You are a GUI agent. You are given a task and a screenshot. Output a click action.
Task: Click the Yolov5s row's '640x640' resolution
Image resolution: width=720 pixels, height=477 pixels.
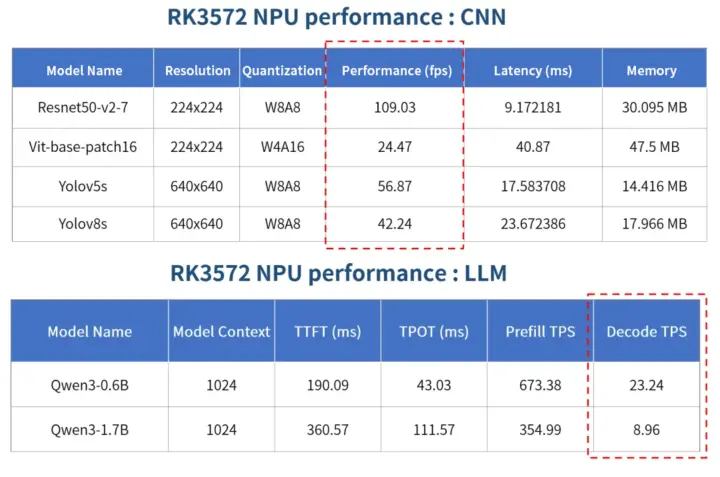(x=197, y=186)
